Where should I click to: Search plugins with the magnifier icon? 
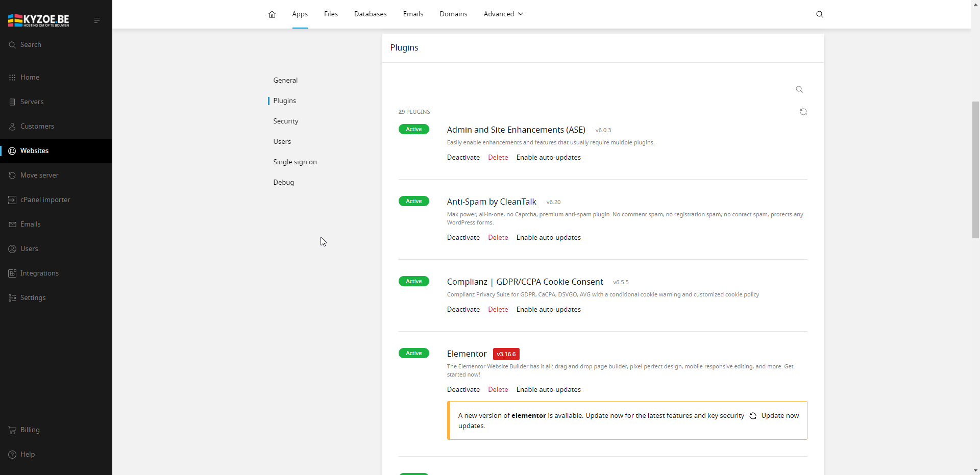pos(799,89)
